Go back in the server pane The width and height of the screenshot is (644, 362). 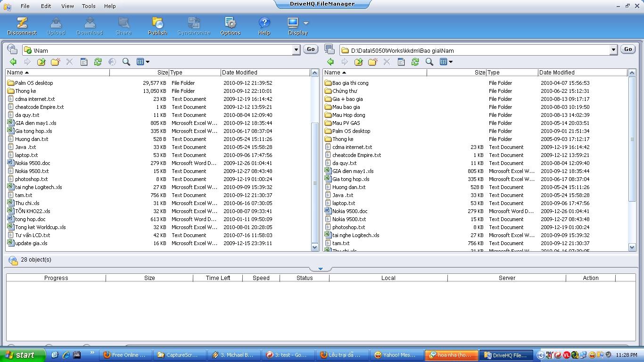click(x=13, y=62)
